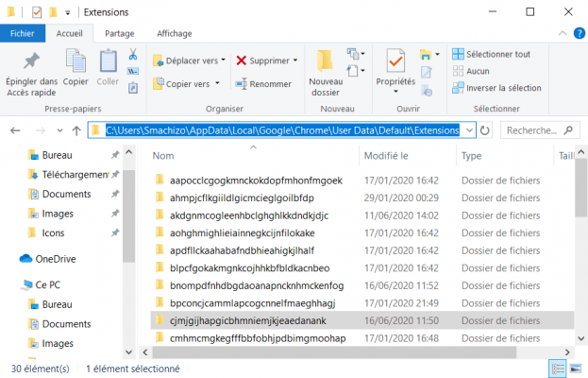
Task: Create a Nouveau dossier
Action: point(326,73)
